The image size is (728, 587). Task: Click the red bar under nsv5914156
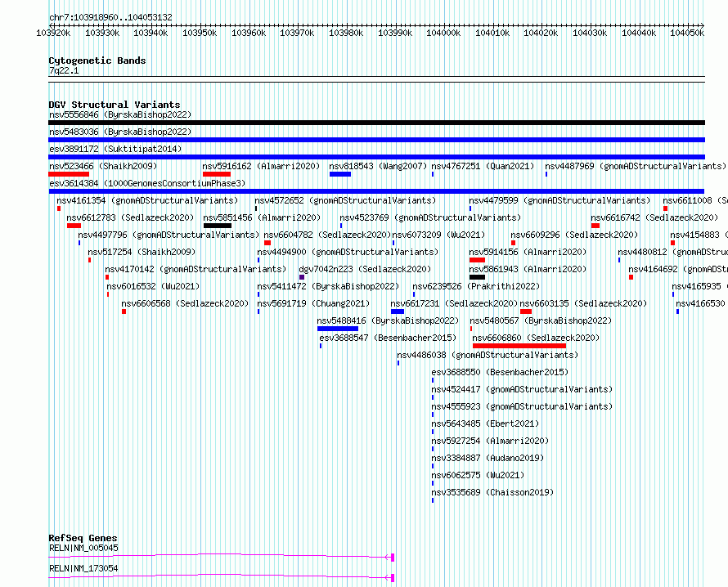477,260
